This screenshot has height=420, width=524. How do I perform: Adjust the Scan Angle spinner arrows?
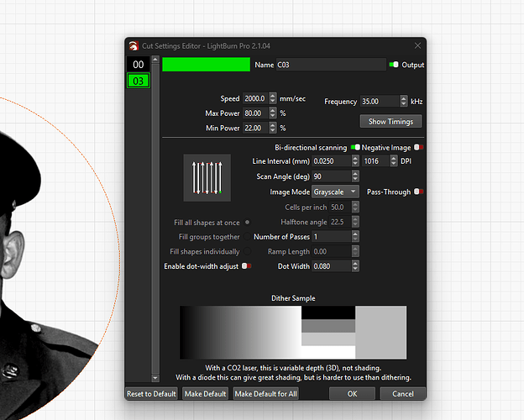click(355, 176)
